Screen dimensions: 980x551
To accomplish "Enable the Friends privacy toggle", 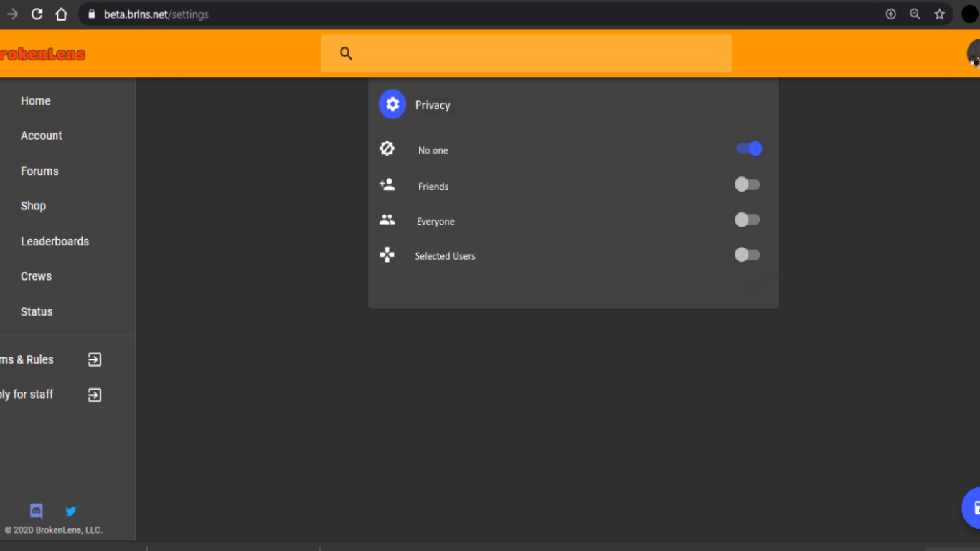I will click(747, 184).
